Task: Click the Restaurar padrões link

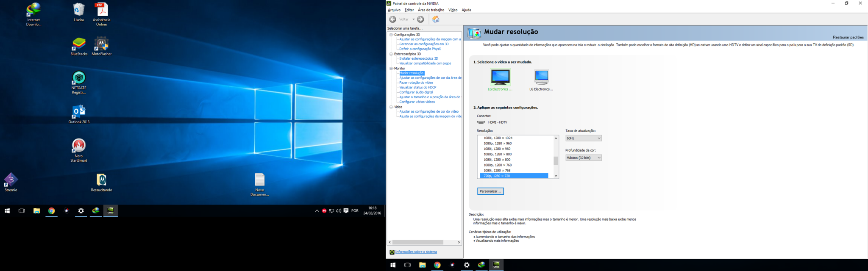Action: pos(848,37)
